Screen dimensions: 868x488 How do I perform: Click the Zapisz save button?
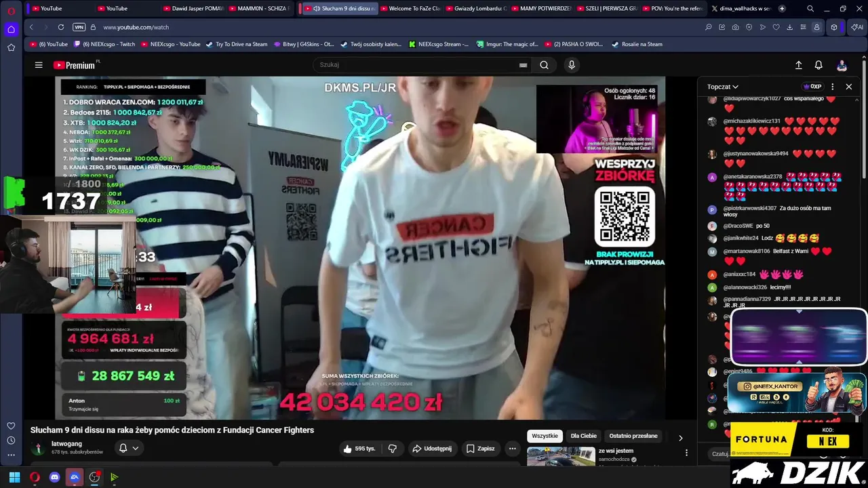[x=480, y=448]
